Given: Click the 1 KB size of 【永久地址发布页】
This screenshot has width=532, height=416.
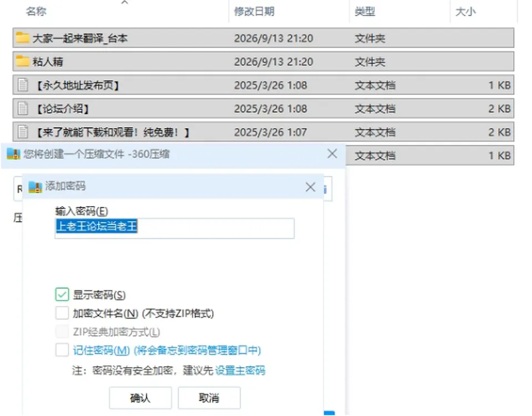Looking at the screenshot, I should (499, 85).
